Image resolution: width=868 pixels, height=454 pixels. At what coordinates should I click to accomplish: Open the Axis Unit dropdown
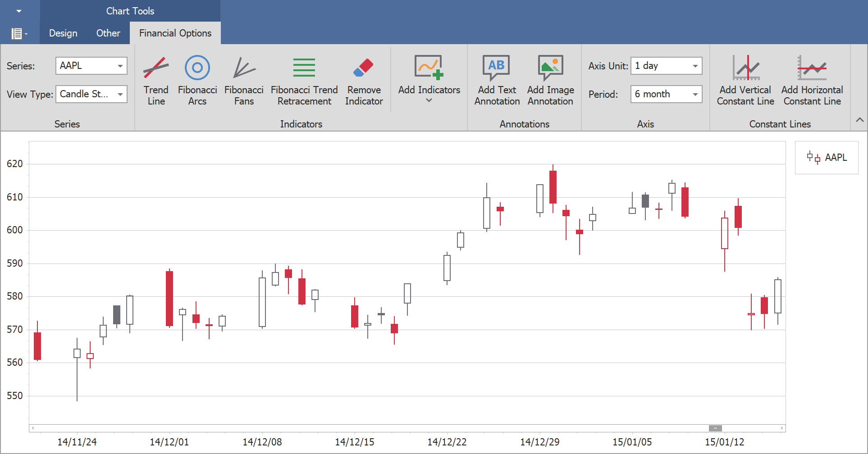pyautogui.click(x=695, y=66)
